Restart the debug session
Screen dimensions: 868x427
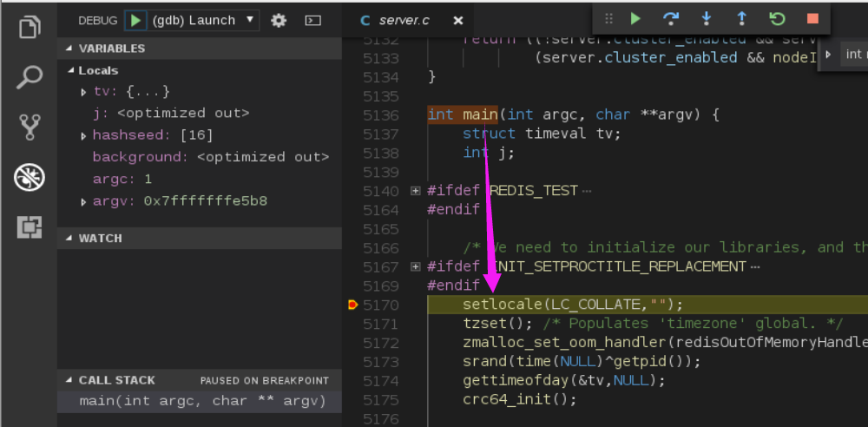[x=777, y=18]
